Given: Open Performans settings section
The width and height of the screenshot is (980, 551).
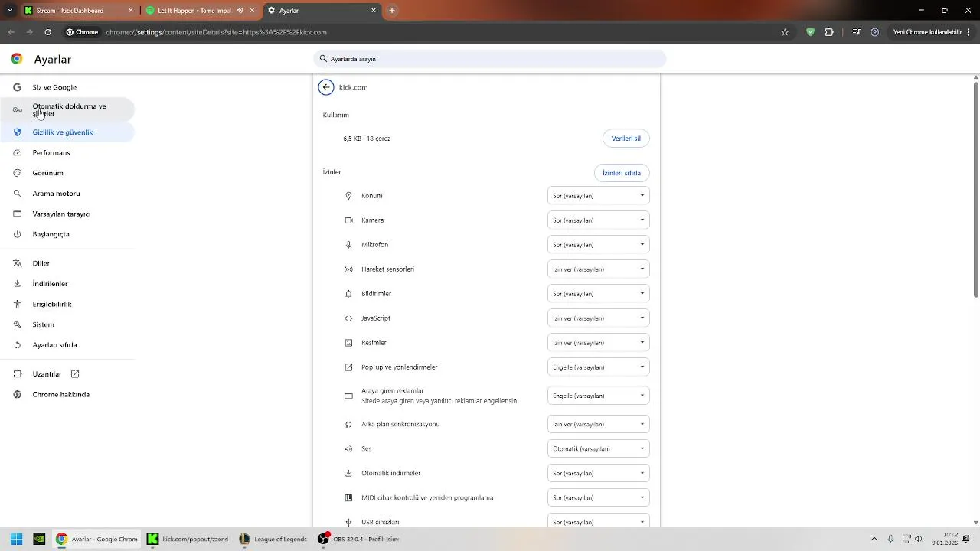Looking at the screenshot, I should 67,153.
